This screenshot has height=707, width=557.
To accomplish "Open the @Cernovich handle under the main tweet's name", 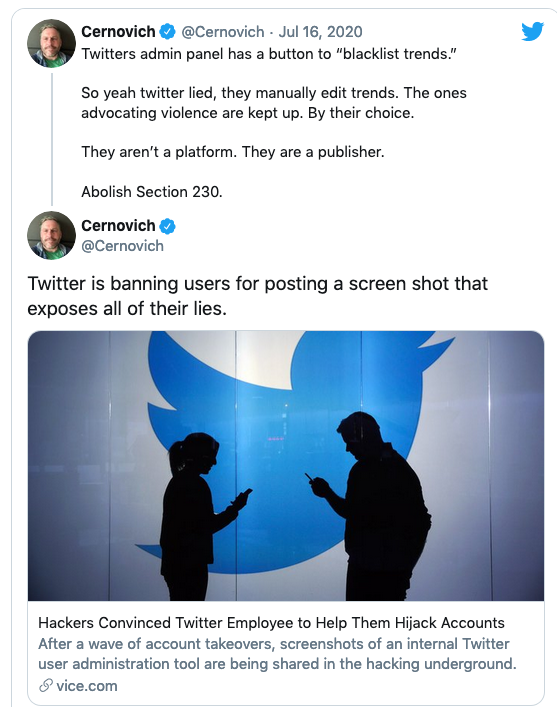I will 122,246.
